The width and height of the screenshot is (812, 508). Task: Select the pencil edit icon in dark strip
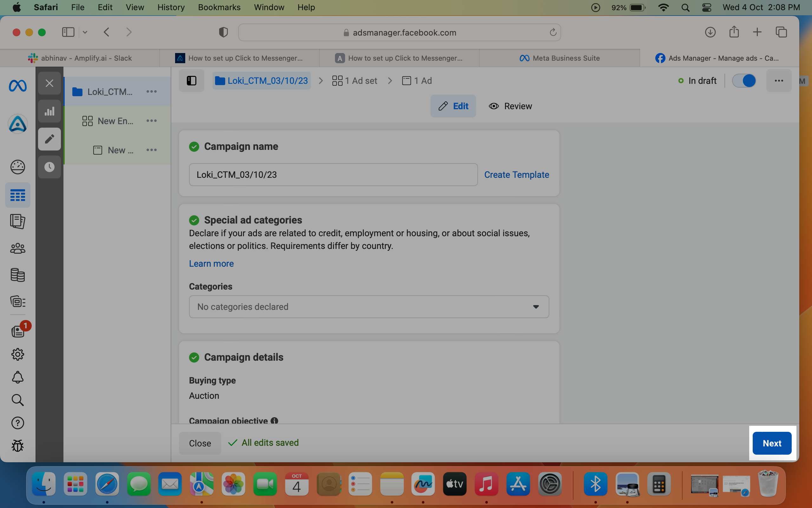[x=49, y=139]
